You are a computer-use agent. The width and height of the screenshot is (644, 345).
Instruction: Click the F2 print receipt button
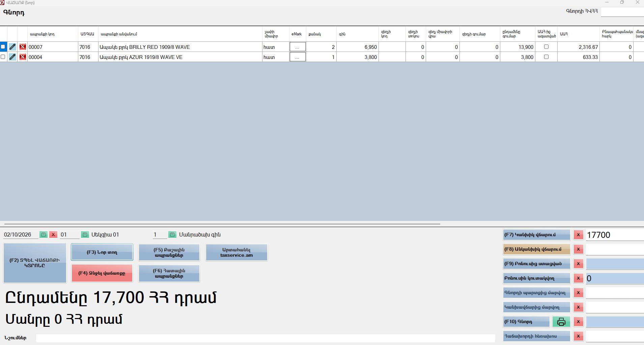click(35, 263)
